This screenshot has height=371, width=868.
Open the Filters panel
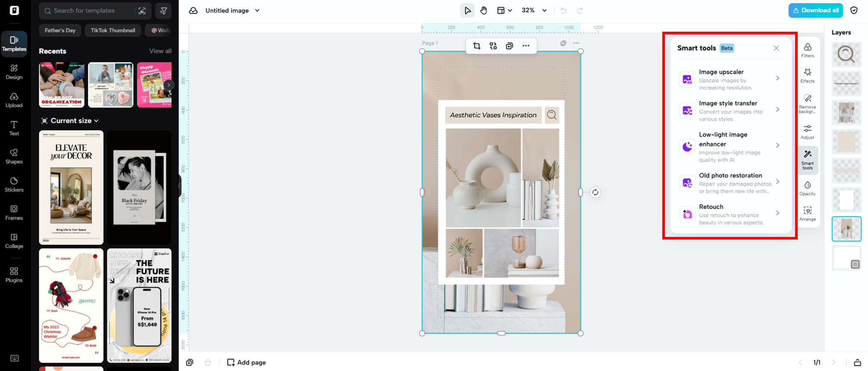click(x=807, y=50)
